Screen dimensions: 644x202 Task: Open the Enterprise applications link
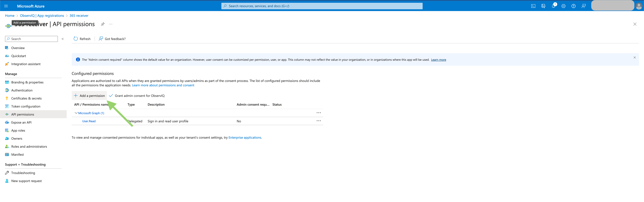coord(245,137)
